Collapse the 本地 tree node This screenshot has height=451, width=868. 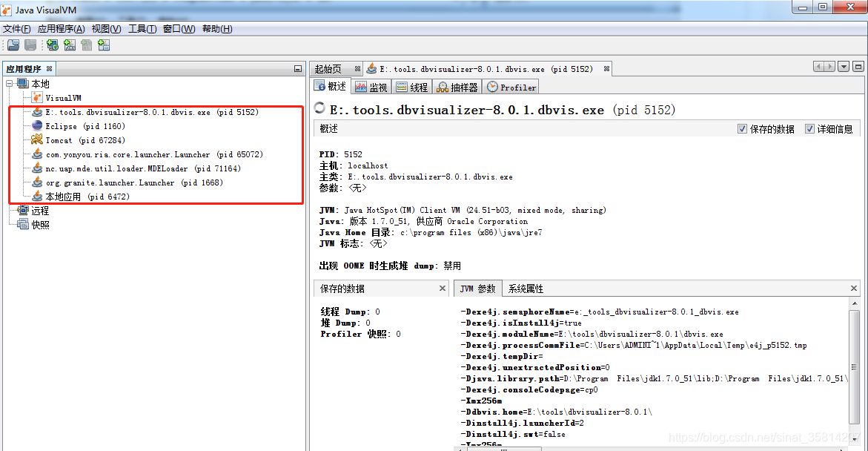tap(10, 84)
